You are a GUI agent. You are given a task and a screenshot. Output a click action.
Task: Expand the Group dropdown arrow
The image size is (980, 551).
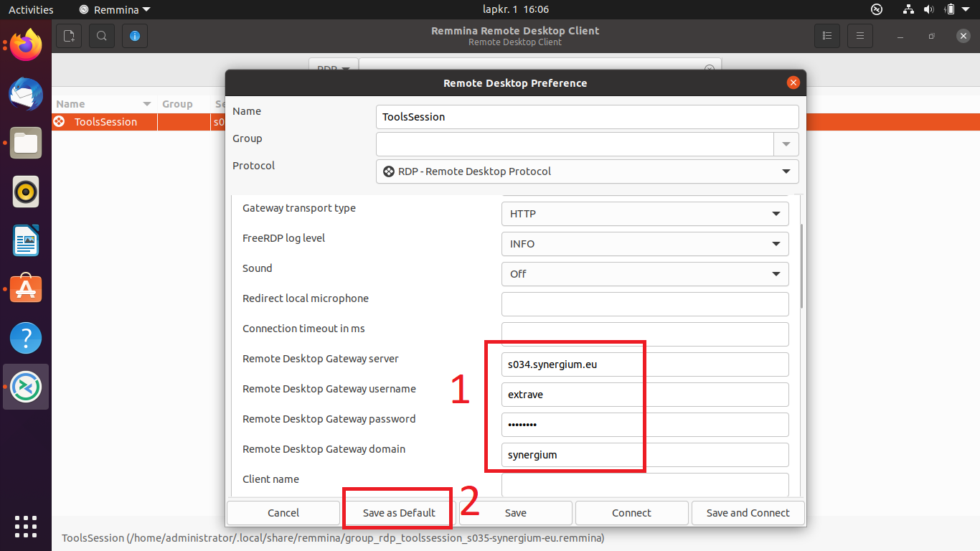coord(786,144)
